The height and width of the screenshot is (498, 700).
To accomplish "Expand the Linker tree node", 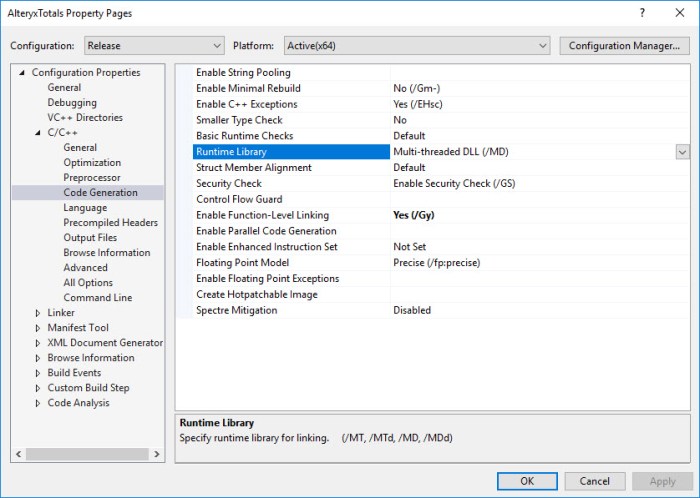I will pyautogui.click(x=38, y=313).
